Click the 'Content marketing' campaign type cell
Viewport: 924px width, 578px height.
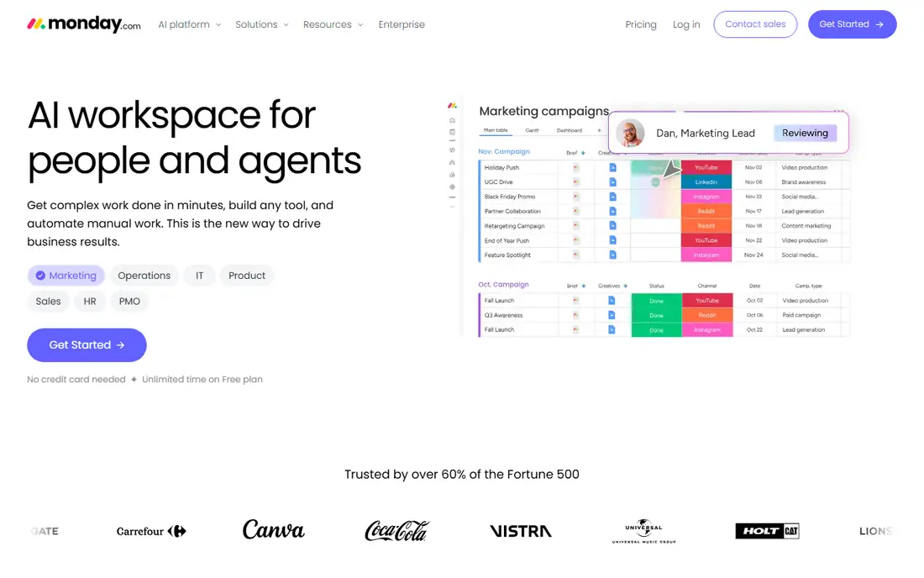(x=806, y=226)
